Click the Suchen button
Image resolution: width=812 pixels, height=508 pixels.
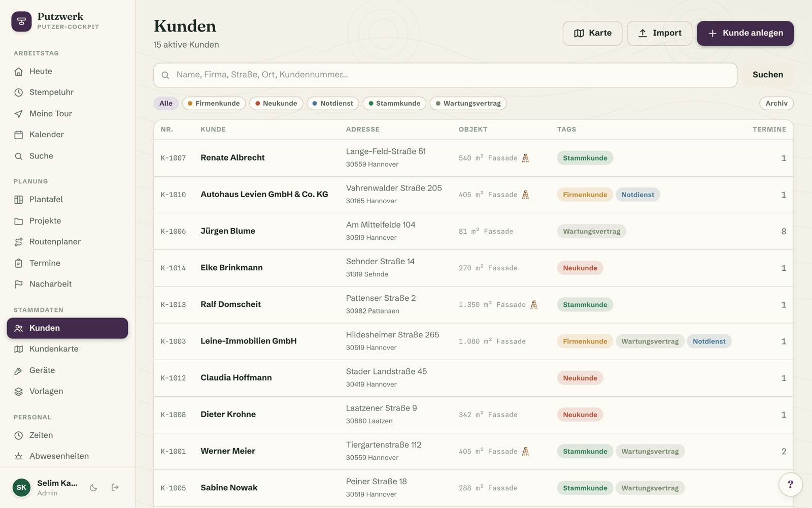[x=767, y=75]
